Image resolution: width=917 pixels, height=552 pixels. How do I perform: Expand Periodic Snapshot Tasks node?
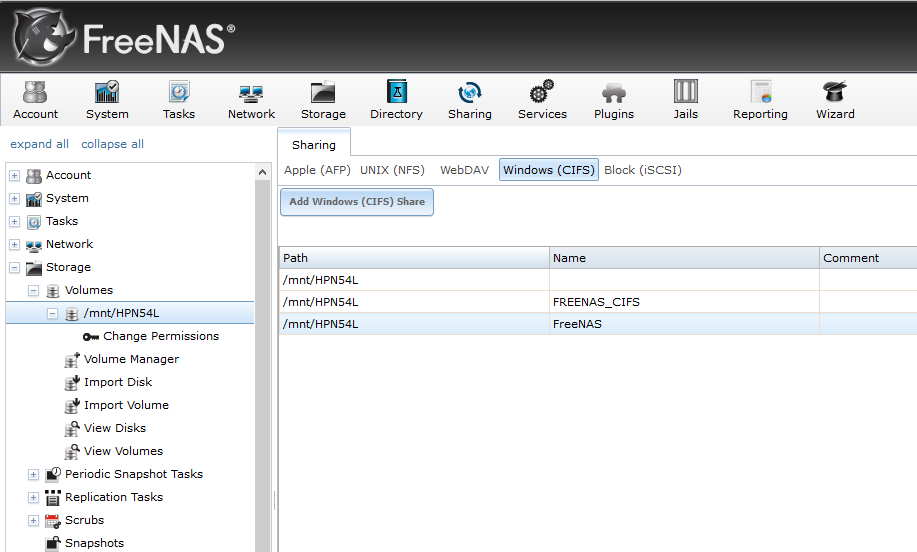coord(33,474)
